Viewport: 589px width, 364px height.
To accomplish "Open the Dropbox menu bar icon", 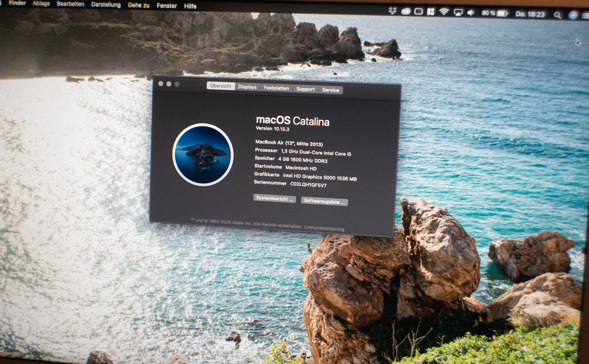I will click(392, 11).
